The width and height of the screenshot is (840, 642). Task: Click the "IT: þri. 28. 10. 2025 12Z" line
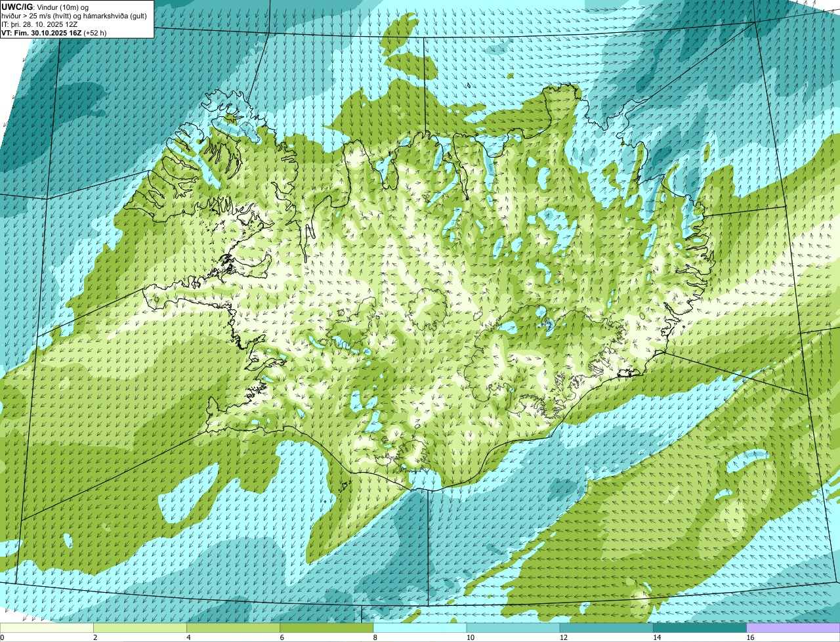point(39,24)
